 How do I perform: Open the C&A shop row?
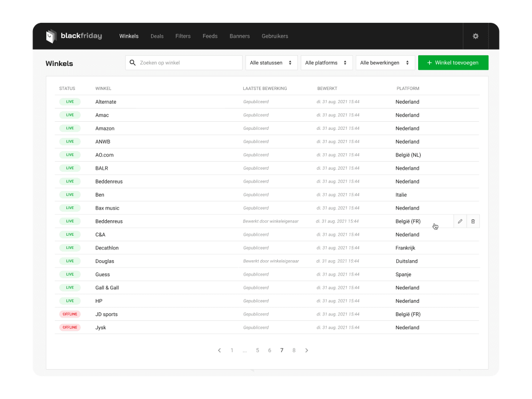(x=267, y=235)
